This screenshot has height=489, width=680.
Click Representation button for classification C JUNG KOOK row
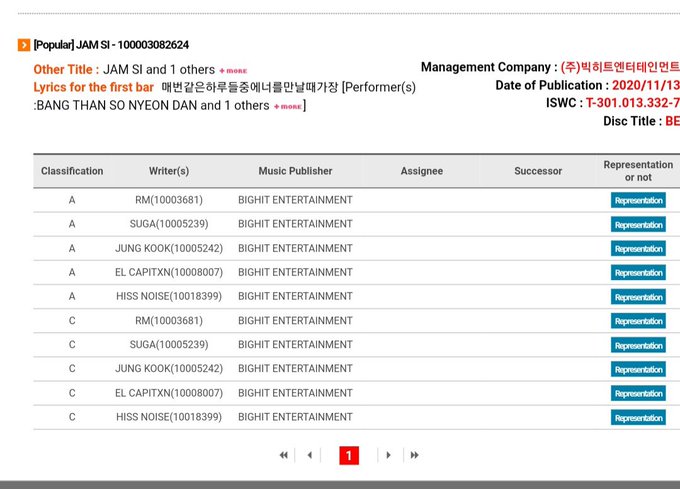coord(638,369)
